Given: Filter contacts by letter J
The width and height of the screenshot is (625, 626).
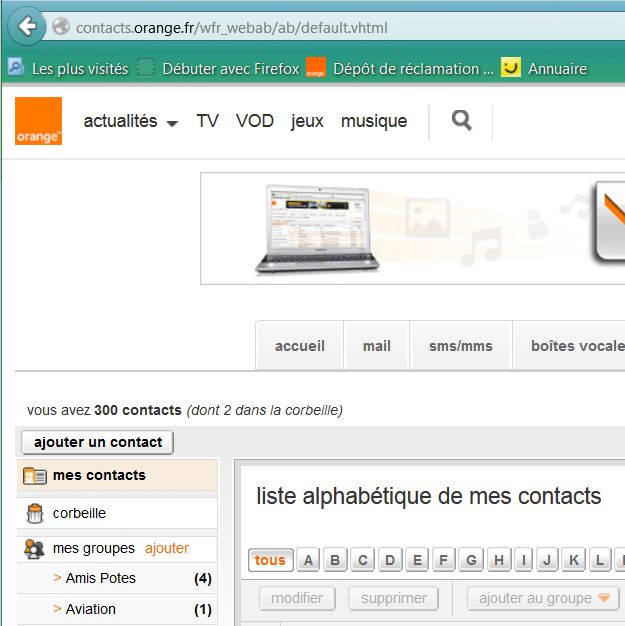Looking at the screenshot, I should 547,560.
